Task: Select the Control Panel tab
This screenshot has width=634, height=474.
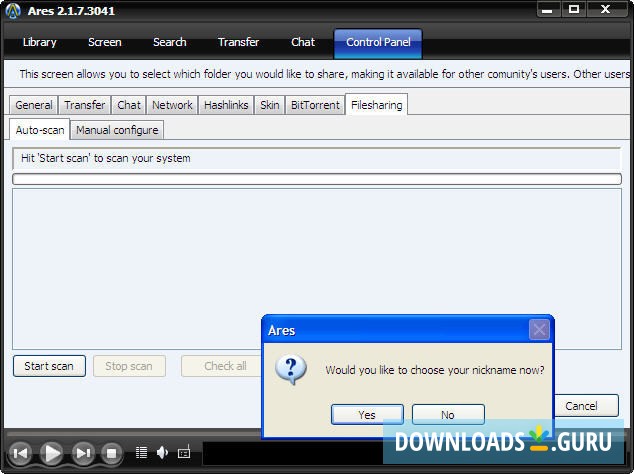Action: pyautogui.click(x=378, y=43)
